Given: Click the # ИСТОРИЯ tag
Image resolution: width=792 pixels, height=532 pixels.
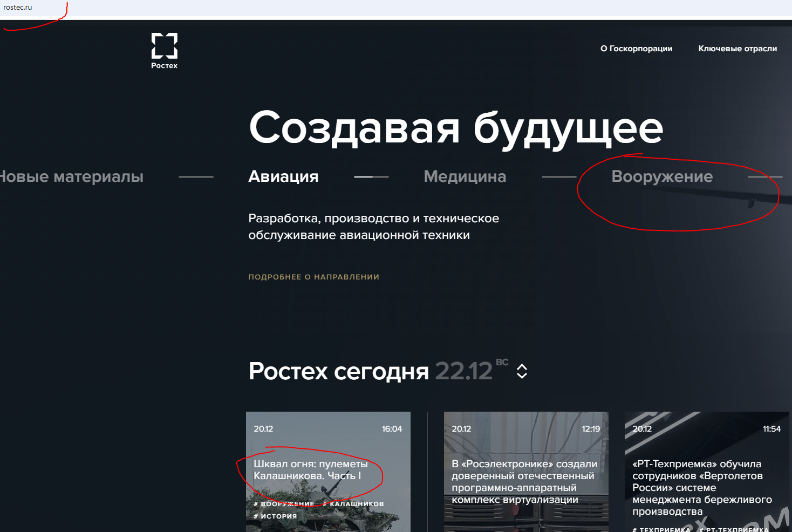Looking at the screenshot, I should click(x=275, y=516).
